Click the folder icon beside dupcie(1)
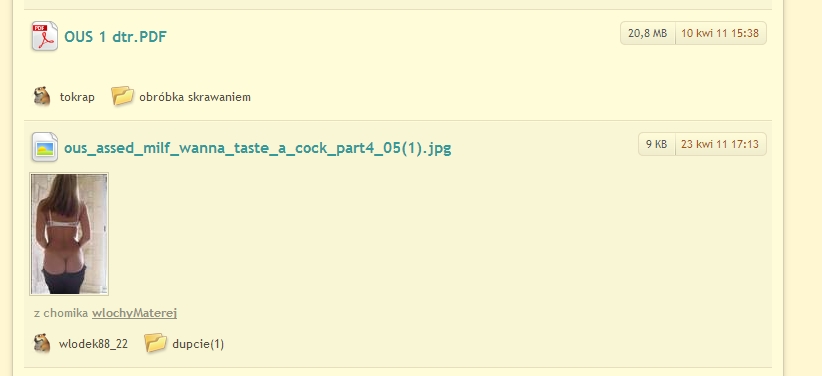This screenshot has width=822, height=376. pyautogui.click(x=155, y=343)
